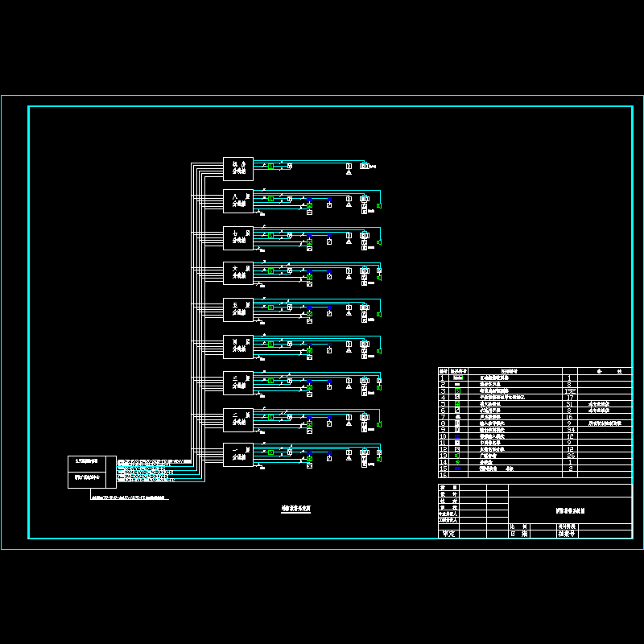Click blue module symbol in legend row 10
The height and width of the screenshot is (644, 644).
coord(457,436)
